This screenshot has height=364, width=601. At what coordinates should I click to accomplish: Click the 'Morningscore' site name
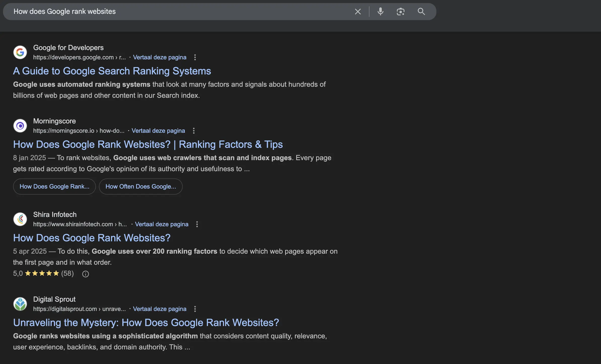click(x=54, y=121)
